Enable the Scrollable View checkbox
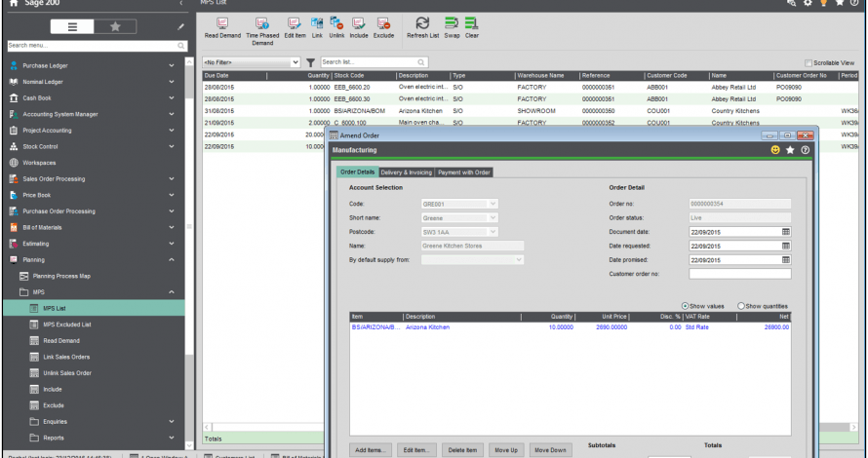The height and width of the screenshot is (458, 868). 809,63
